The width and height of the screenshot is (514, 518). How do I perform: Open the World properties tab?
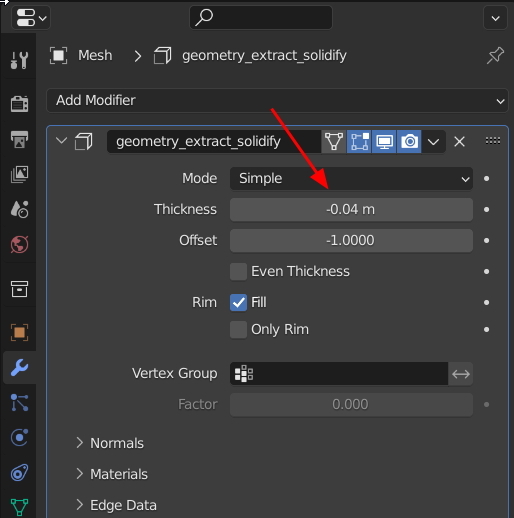click(x=19, y=245)
